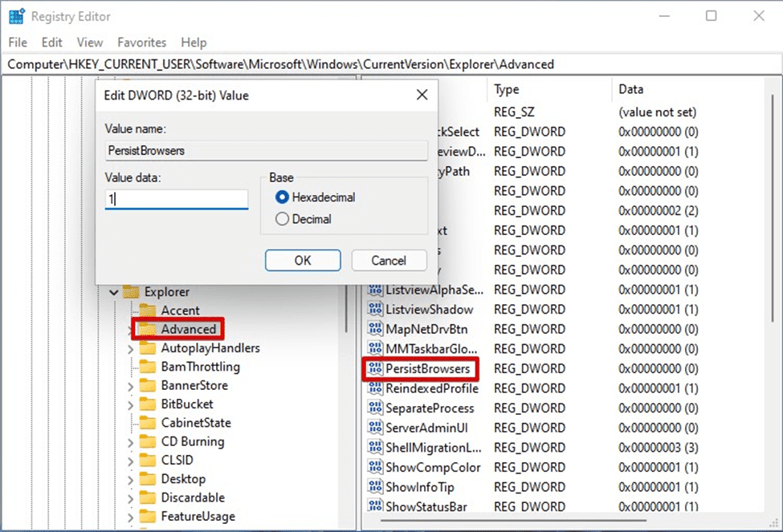Viewport: 783px width, 532px height.
Task: Click the PersistBrowsers DWORD value icon
Action: tap(375, 369)
